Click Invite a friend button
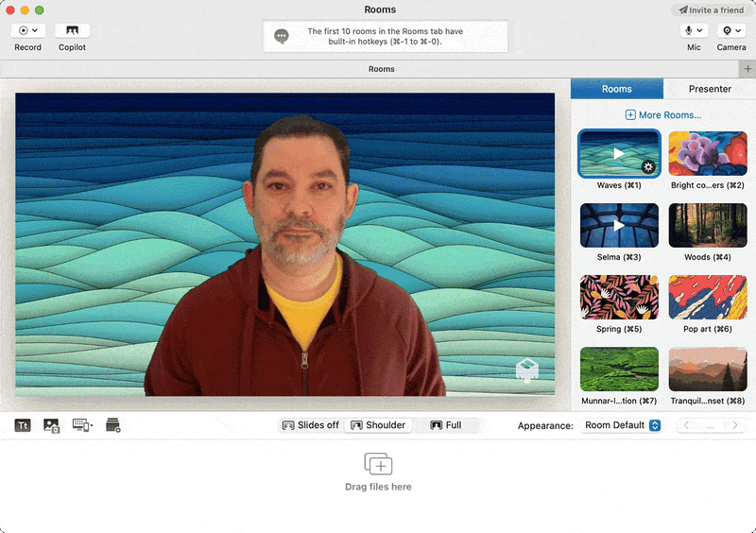 711,9
